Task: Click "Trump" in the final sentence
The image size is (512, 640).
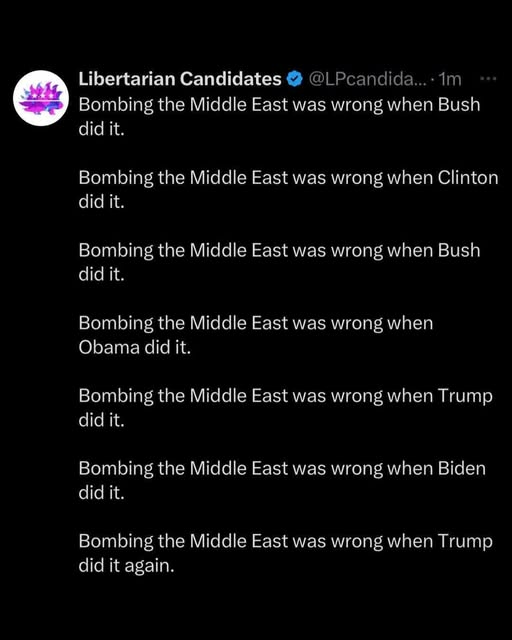Action: point(465,542)
